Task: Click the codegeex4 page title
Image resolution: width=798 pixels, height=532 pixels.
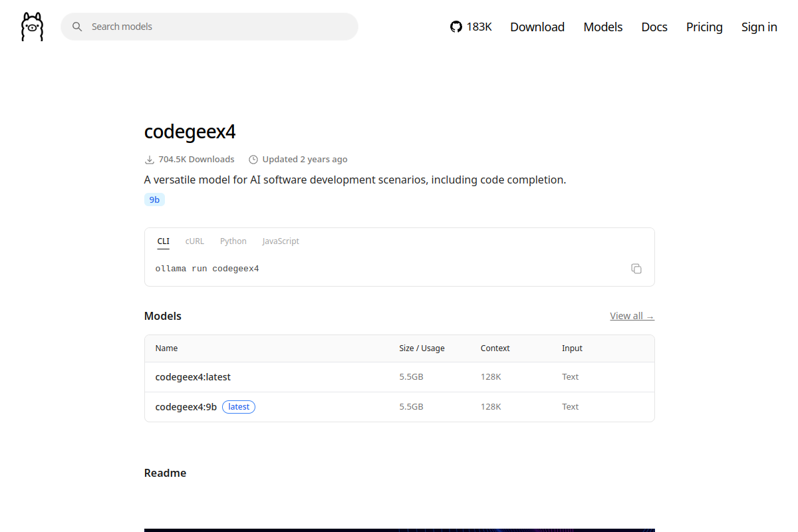Action: coord(190,132)
